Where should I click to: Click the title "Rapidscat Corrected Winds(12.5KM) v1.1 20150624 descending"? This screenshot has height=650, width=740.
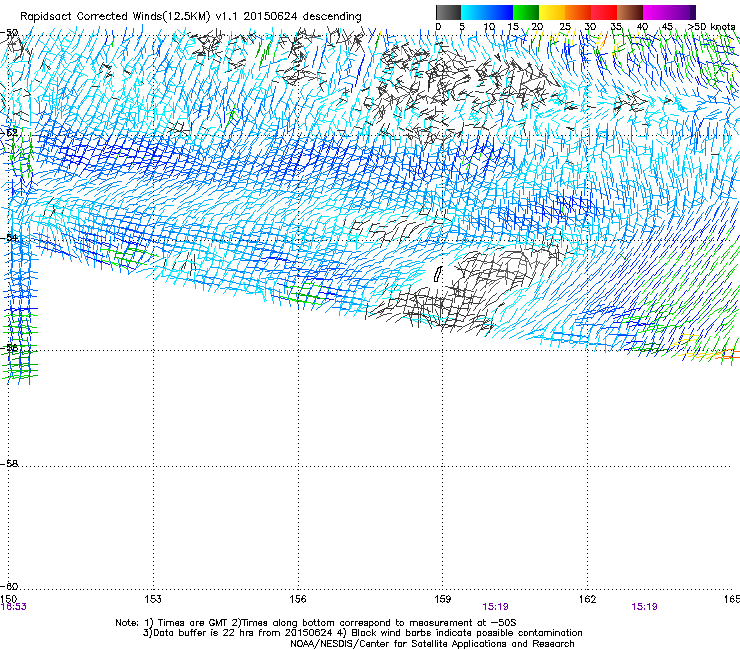[x=191, y=17]
